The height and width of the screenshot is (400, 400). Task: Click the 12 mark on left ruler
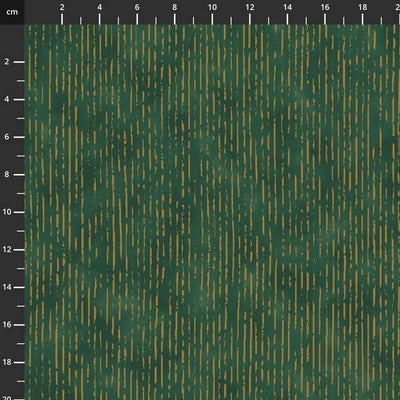pyautogui.click(x=7, y=250)
